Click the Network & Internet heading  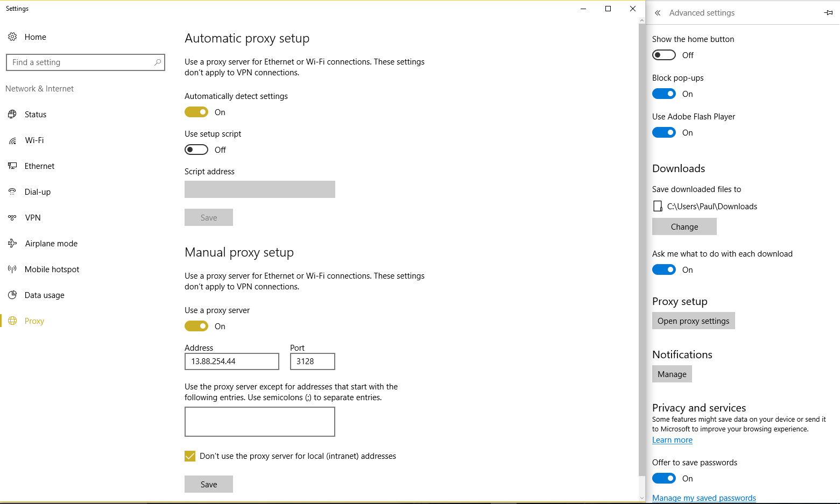point(39,89)
